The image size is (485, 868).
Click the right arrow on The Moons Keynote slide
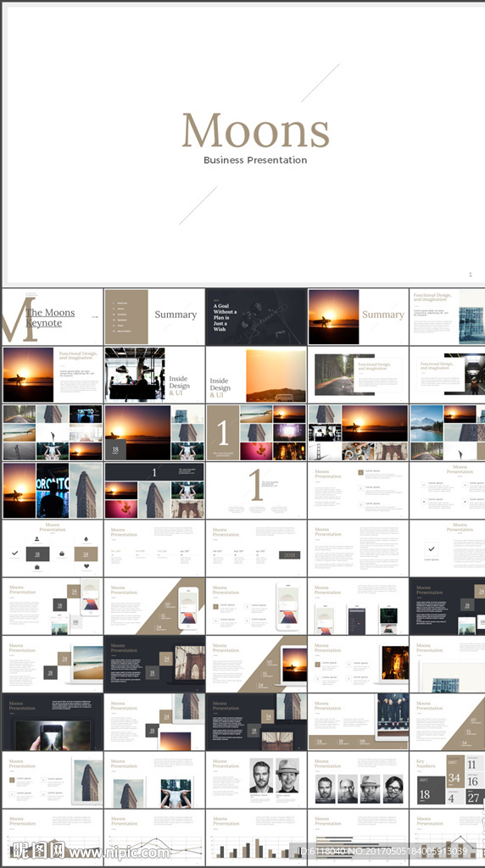95,317
